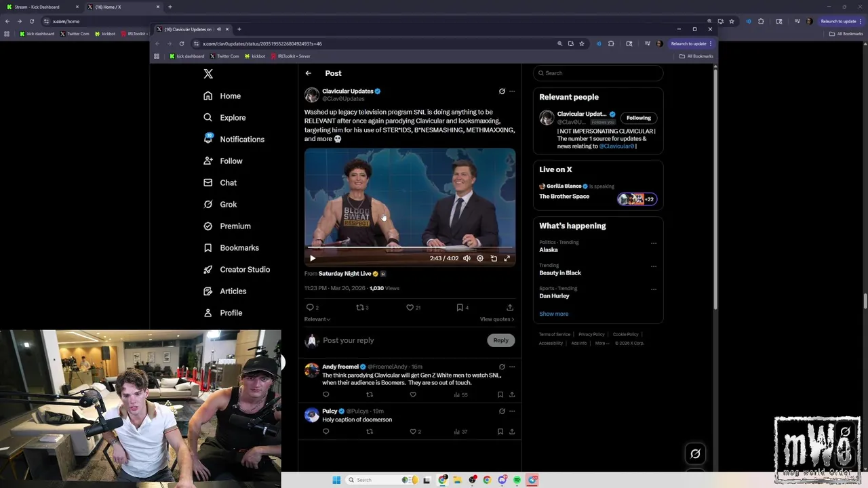Bookmark this page with star icon

[x=582, y=44]
